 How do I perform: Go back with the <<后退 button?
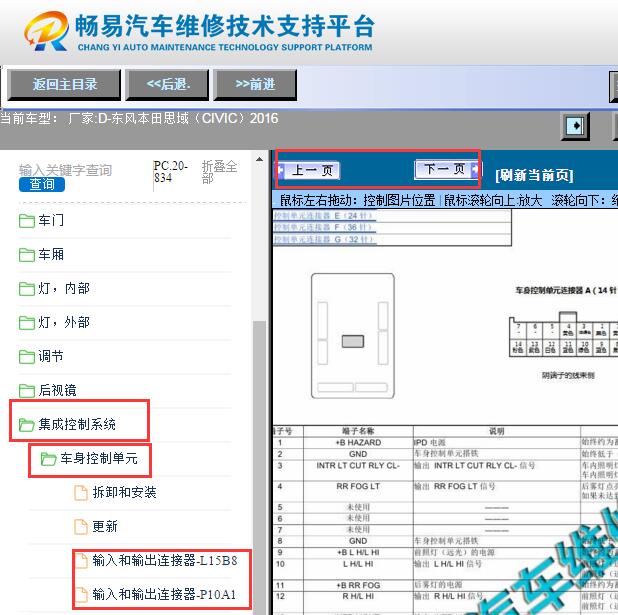click(167, 85)
